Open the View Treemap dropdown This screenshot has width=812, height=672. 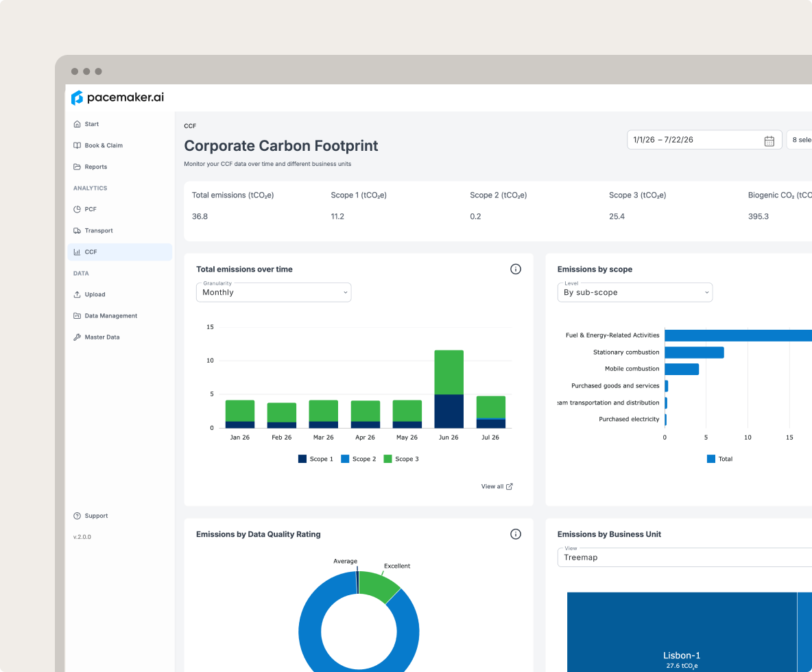click(x=684, y=557)
